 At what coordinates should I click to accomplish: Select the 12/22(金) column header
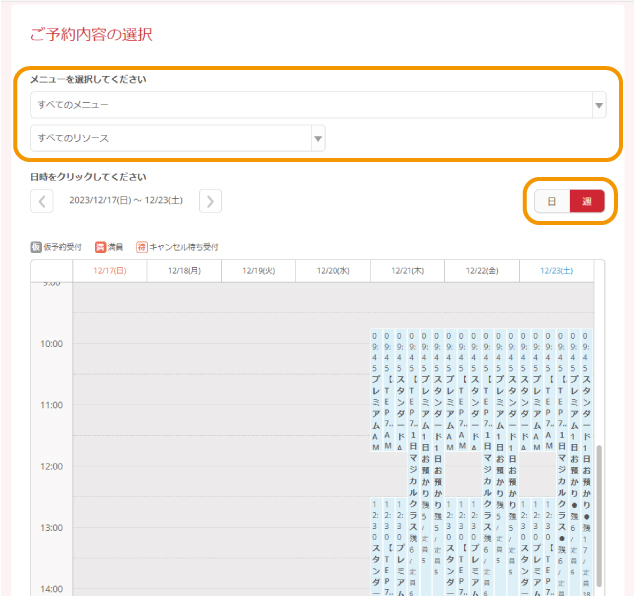pyautogui.click(x=482, y=271)
